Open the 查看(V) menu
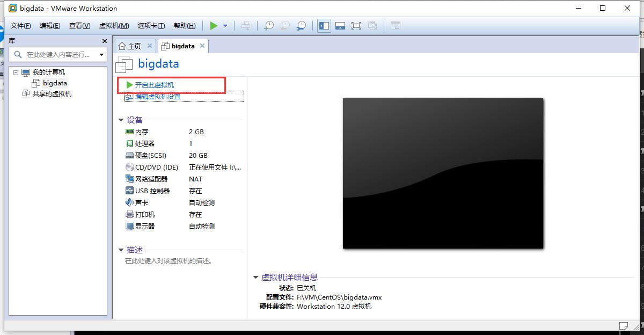The height and width of the screenshot is (335, 644). pyautogui.click(x=80, y=26)
